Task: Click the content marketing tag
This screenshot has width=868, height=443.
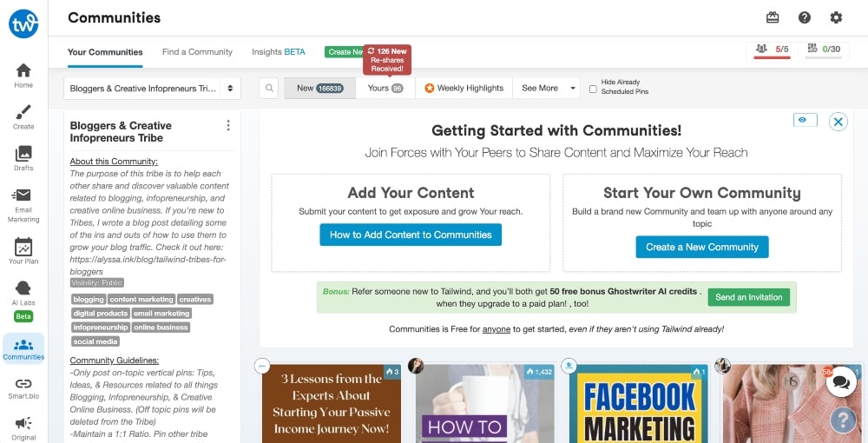Action: pyautogui.click(x=141, y=300)
